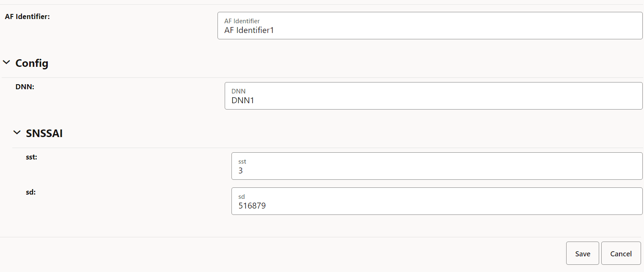Click the SNSSAI section heading
Viewport: 644px width, 272px height.
pos(44,133)
